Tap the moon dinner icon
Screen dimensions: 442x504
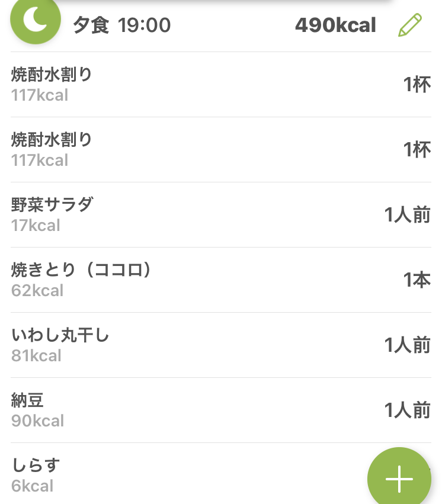click(x=36, y=20)
